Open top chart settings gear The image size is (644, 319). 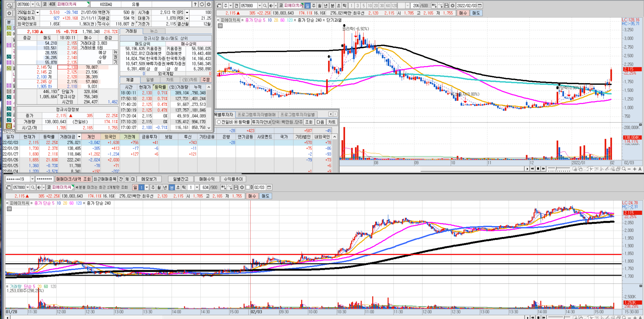pyautogui.click(x=452, y=6)
